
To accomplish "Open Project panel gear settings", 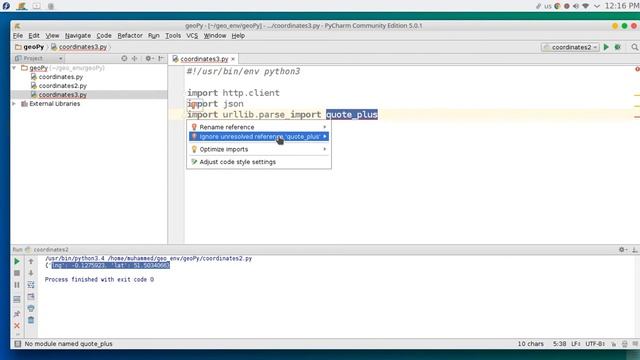I will [149, 58].
